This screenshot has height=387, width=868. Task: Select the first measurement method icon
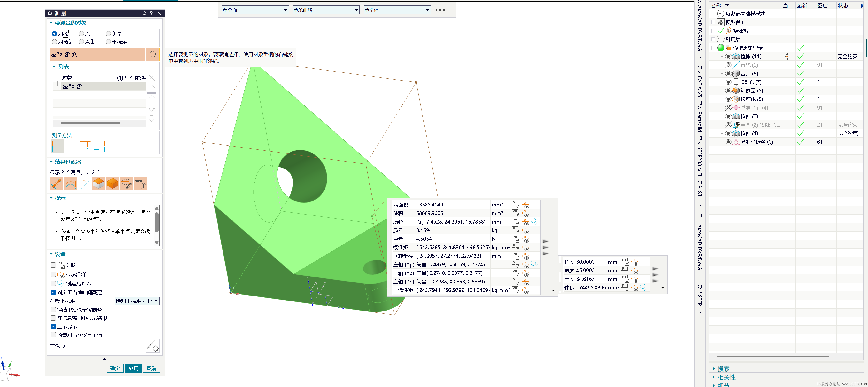coord(58,146)
